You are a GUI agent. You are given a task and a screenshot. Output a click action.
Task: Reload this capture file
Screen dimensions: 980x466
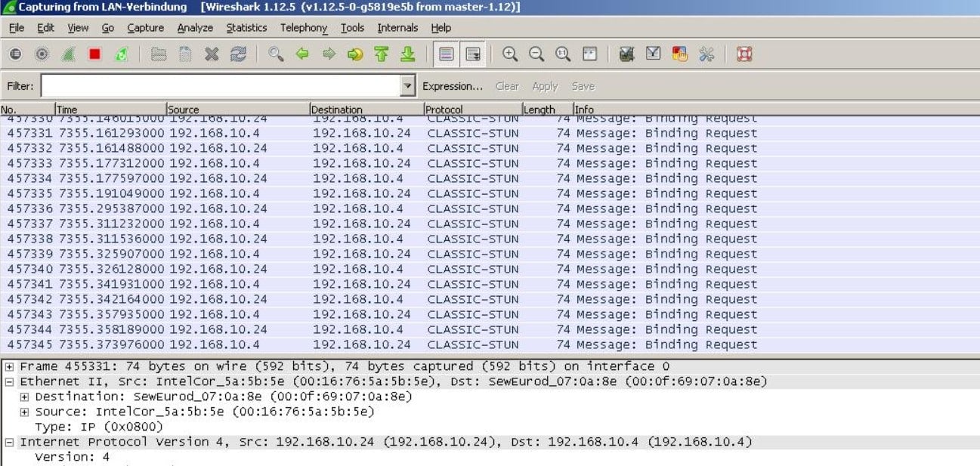pos(239,54)
